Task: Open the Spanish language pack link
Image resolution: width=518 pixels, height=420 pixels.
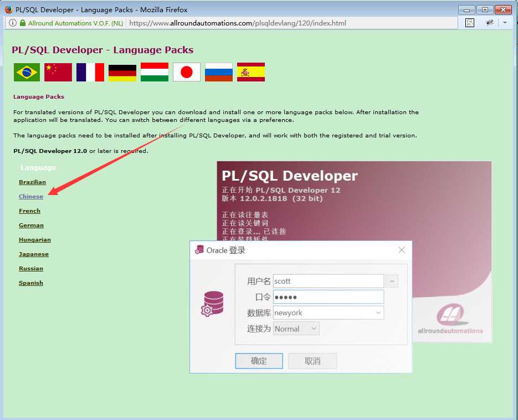Action: (31, 283)
